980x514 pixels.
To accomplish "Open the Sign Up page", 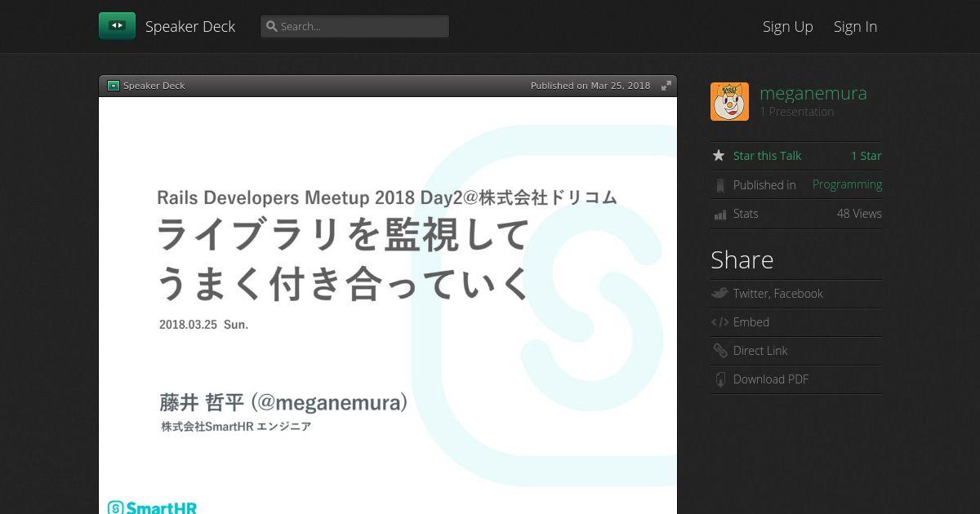I will point(788,26).
